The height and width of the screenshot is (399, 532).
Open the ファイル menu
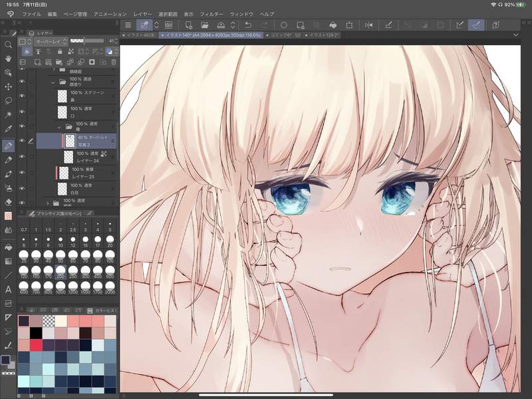31,14
